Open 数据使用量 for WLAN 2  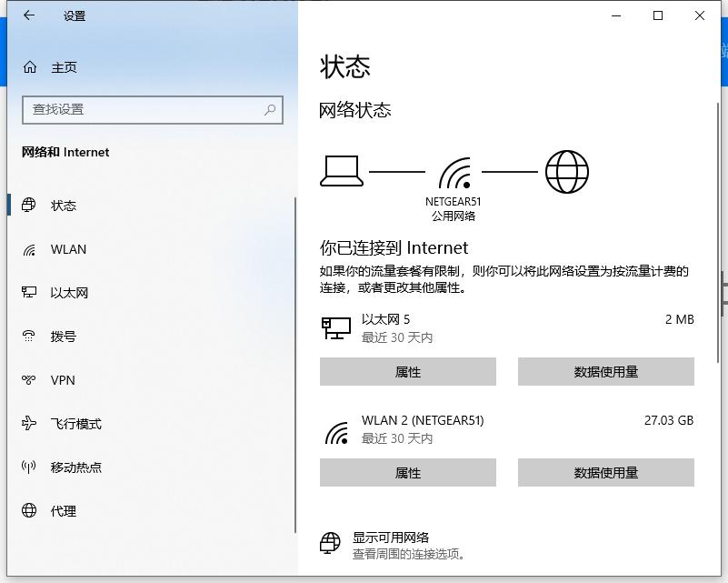(605, 472)
